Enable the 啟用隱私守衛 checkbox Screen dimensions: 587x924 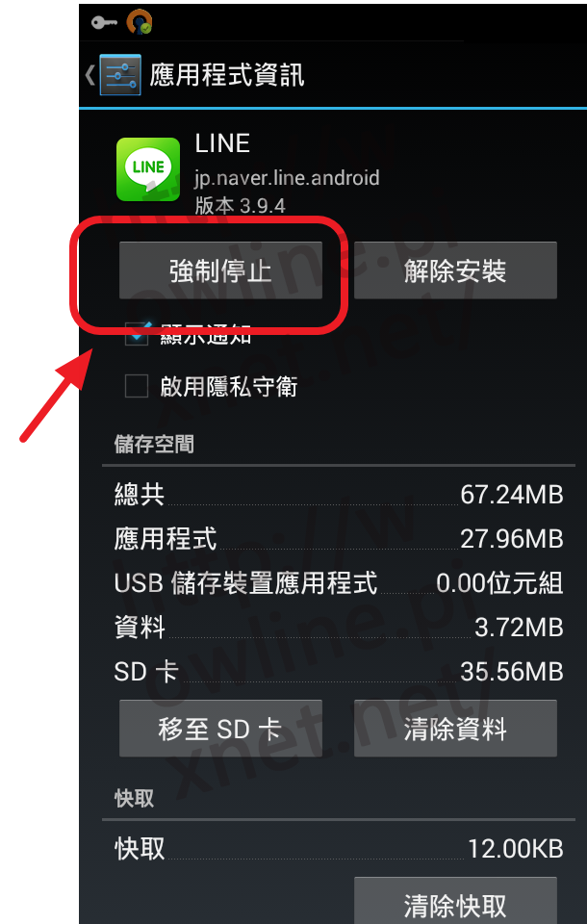coord(136,387)
